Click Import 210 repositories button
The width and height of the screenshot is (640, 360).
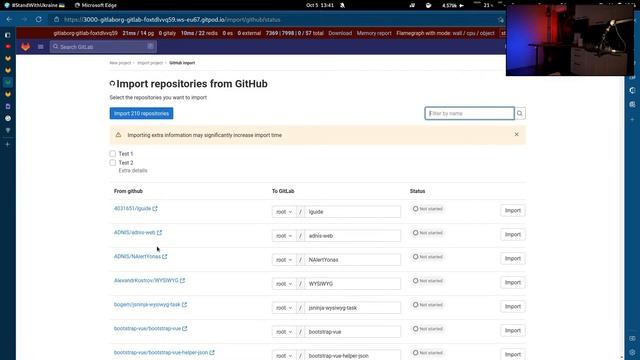coord(141,113)
